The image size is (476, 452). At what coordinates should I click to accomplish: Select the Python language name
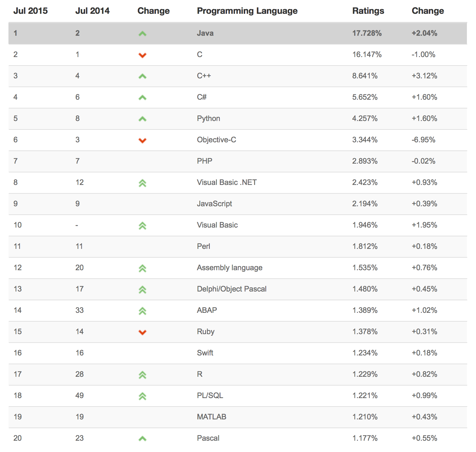(209, 118)
